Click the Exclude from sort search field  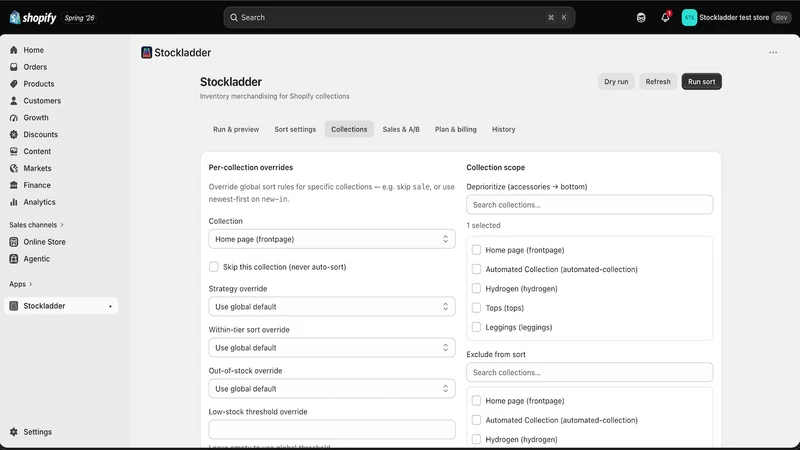[589, 372]
